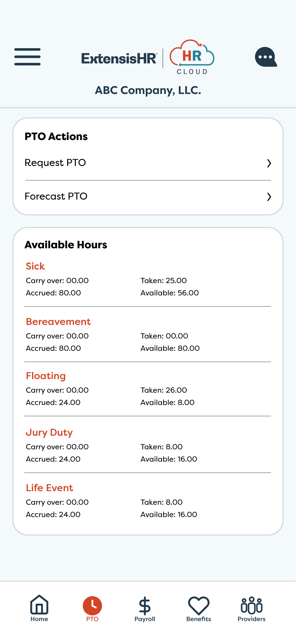296x644 pixels.
Task: Open Benefits heart icon
Action: click(199, 605)
